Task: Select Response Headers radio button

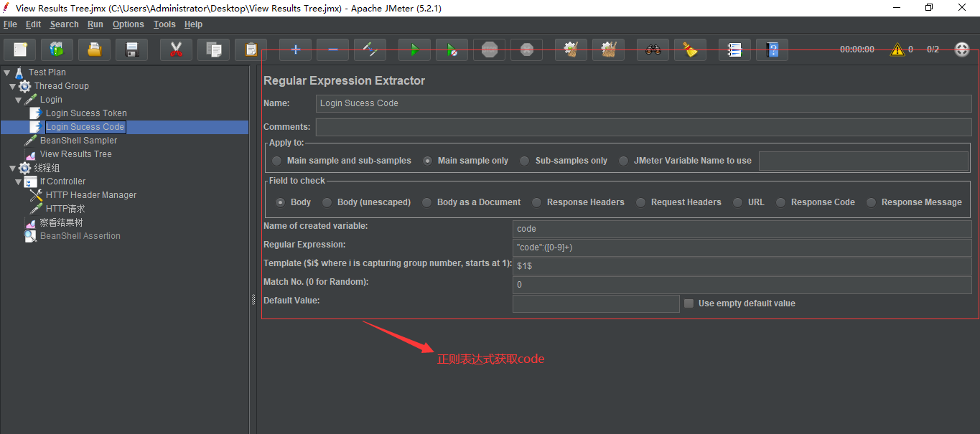Action: [x=578, y=202]
